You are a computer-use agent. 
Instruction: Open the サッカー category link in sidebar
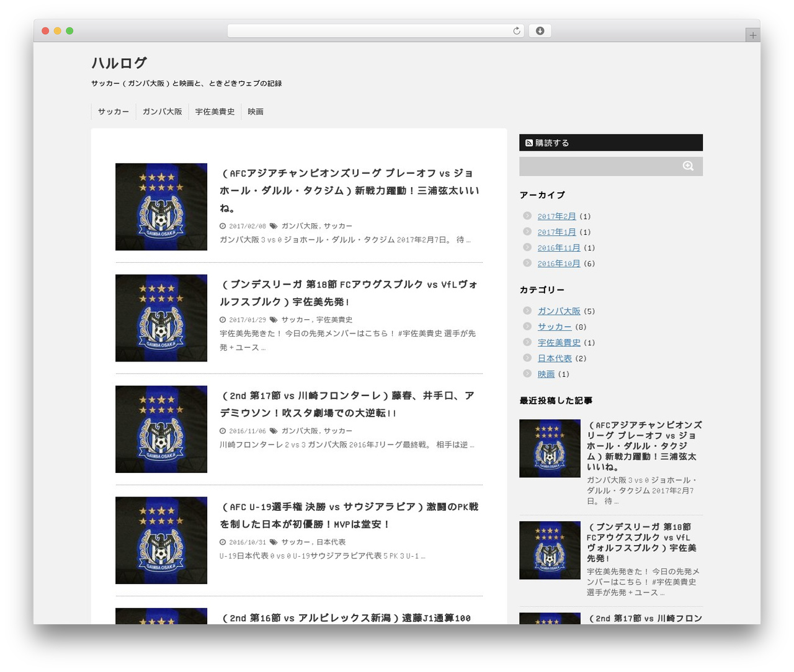tap(555, 327)
